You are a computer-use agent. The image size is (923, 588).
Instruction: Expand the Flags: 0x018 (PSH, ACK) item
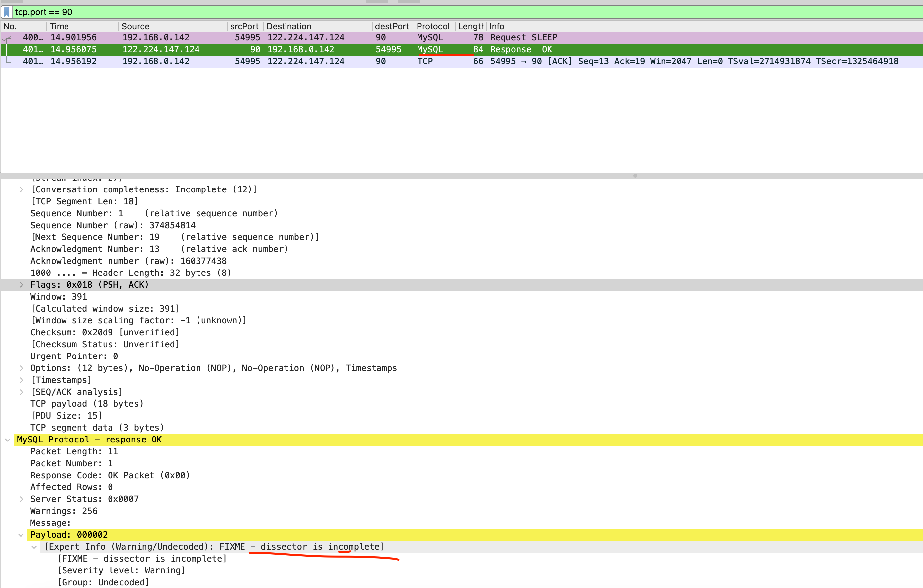(x=22, y=285)
